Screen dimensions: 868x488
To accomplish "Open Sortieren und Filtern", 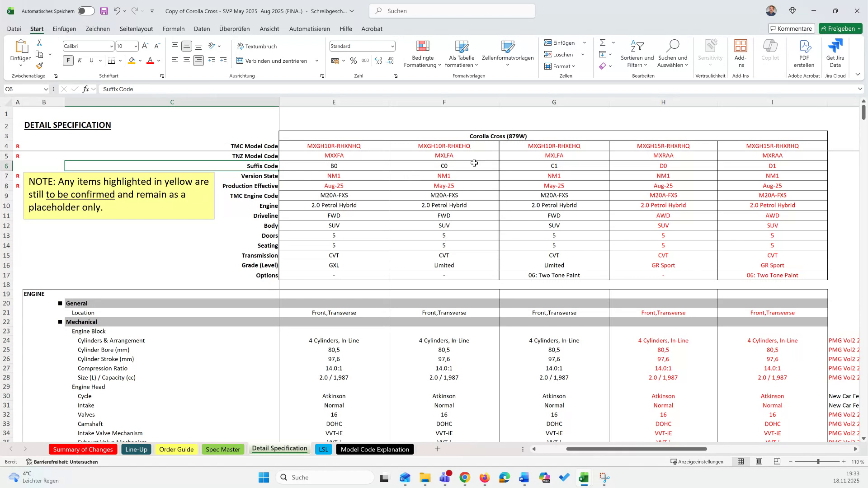I will click(x=637, y=53).
